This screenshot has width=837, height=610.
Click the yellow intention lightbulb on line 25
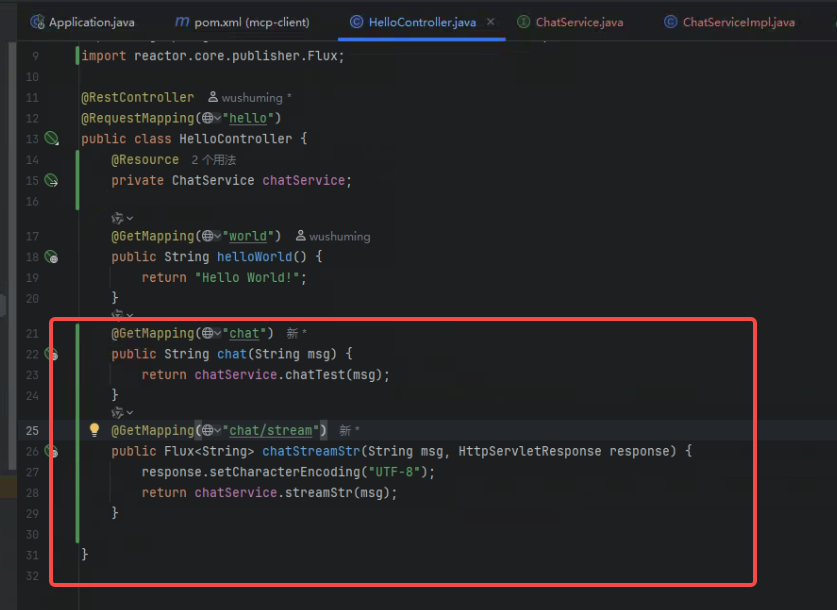pos(94,430)
